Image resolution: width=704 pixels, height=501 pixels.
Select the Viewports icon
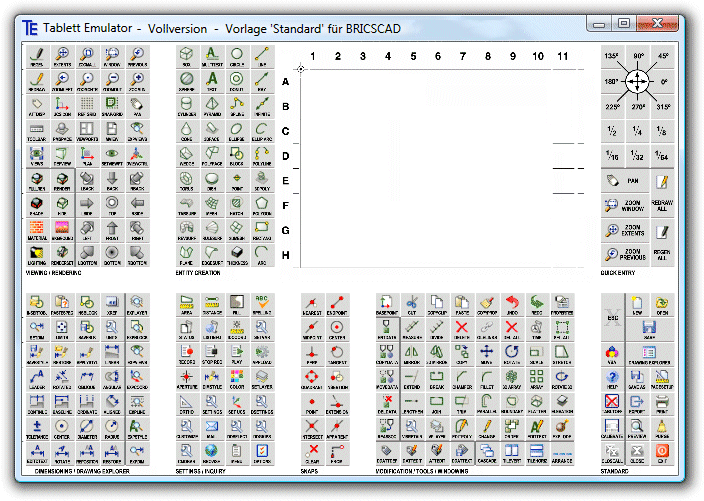[87, 131]
